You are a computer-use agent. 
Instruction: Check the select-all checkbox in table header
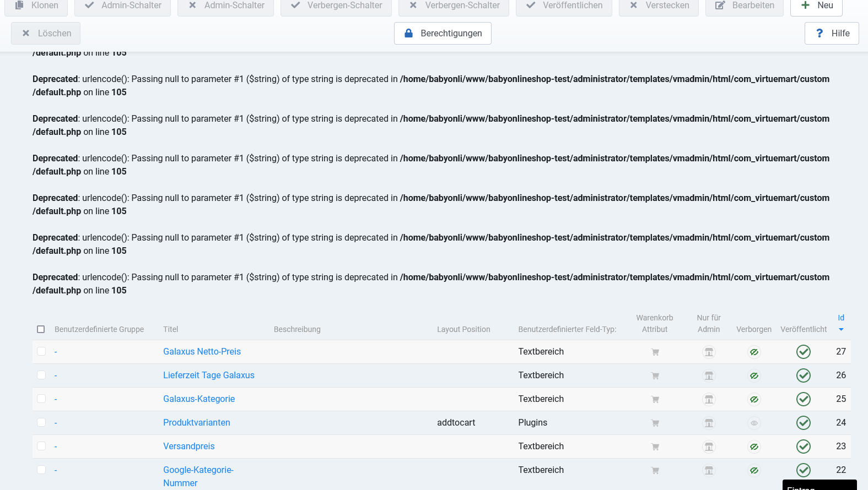(x=41, y=329)
